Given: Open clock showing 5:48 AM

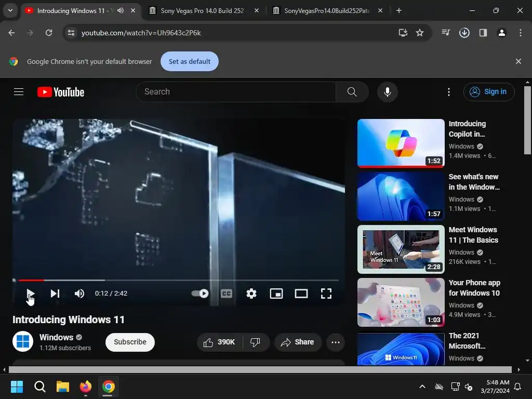Looking at the screenshot, I should [495, 387].
